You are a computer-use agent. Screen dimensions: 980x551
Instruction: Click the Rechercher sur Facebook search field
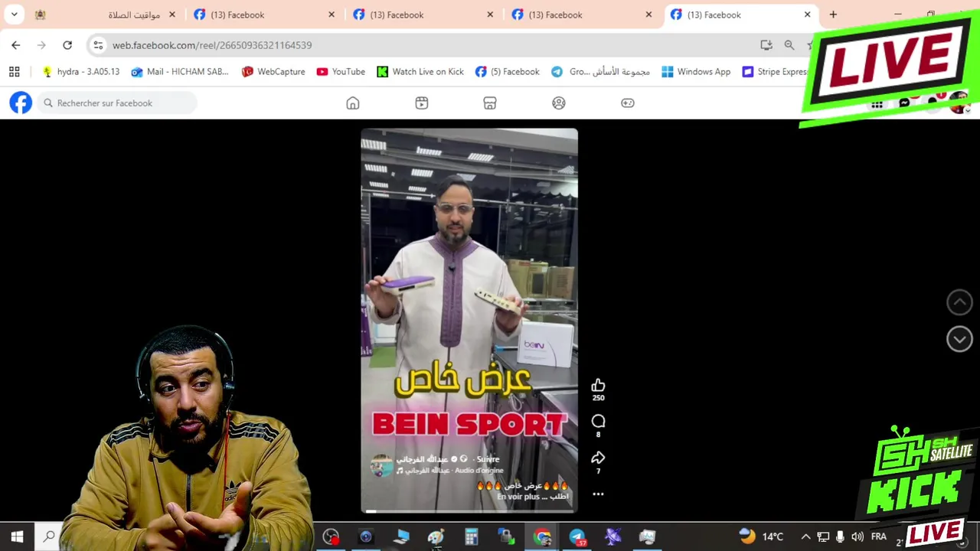tap(117, 103)
